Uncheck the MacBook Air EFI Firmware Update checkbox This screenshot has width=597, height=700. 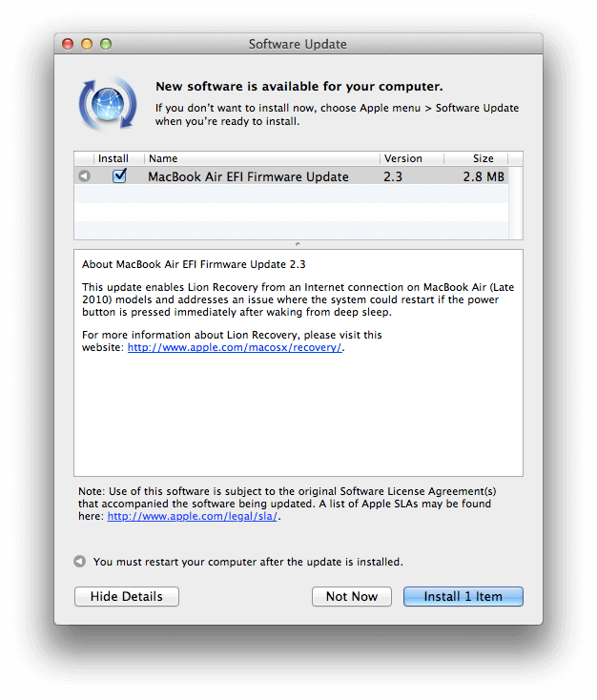(x=119, y=175)
